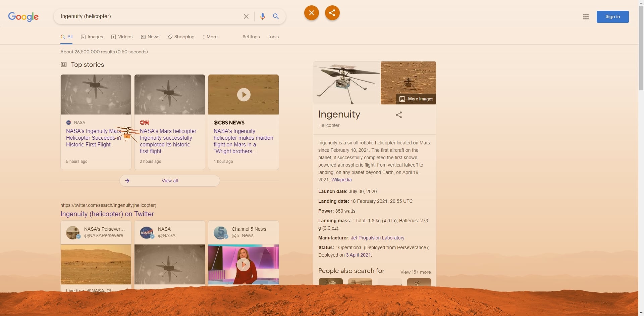This screenshot has height=316, width=644.
Task: Expand the More search options
Action: 210,37
